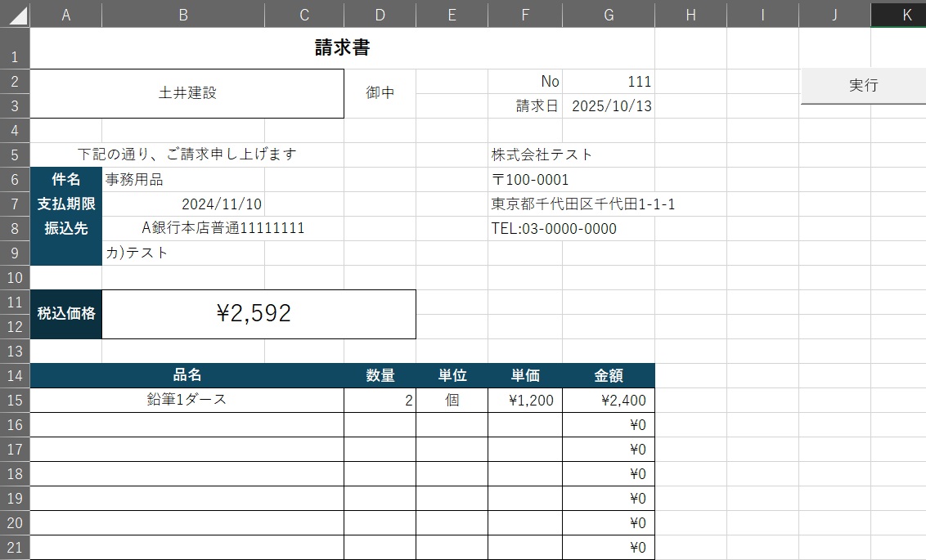Viewport: 926px width, 560px height.
Task: Click the 土井建設 customer name cell
Action: click(187, 93)
